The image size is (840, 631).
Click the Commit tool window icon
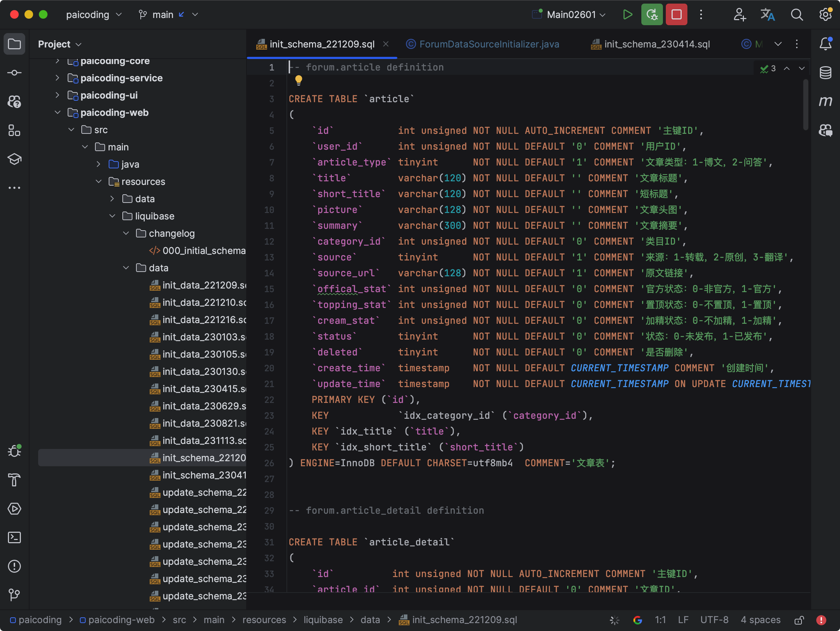point(14,73)
